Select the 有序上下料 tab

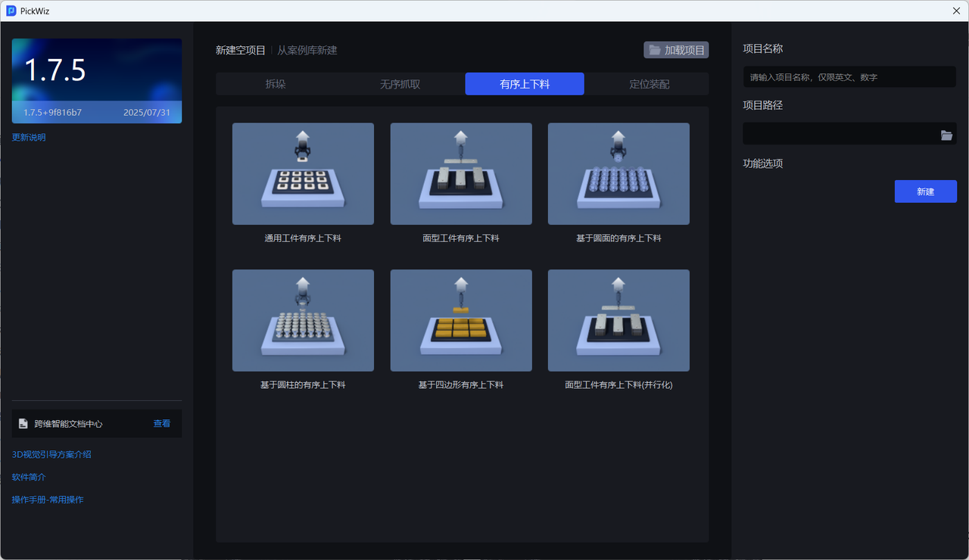[524, 84]
